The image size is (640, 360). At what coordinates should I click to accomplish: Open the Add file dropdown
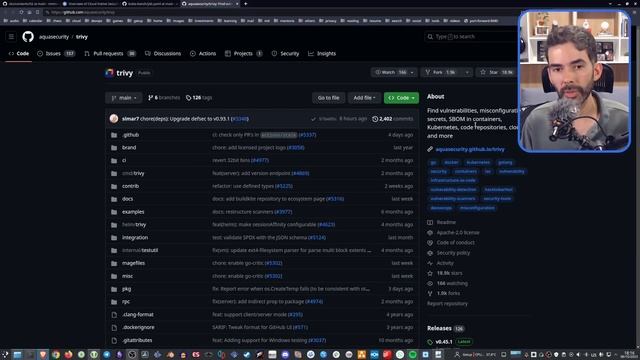click(x=364, y=98)
